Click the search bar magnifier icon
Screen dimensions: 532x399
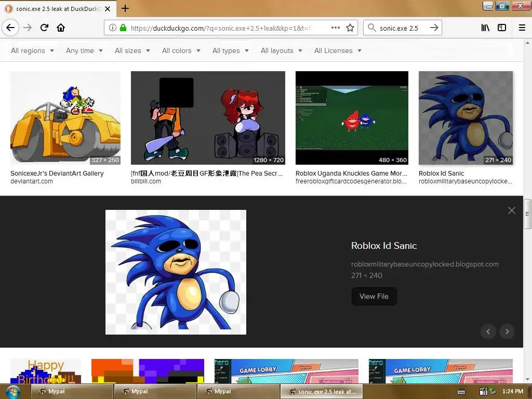[372, 28]
